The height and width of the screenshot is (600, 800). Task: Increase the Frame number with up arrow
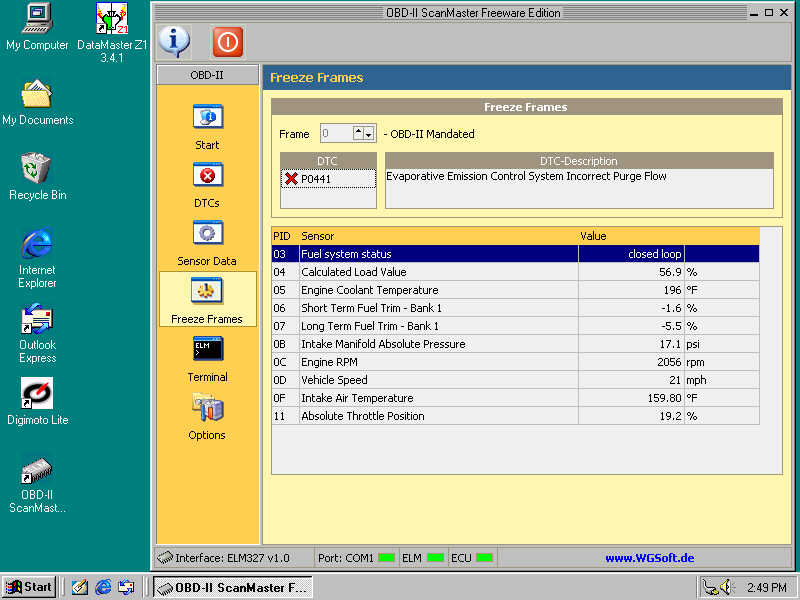tap(358, 131)
